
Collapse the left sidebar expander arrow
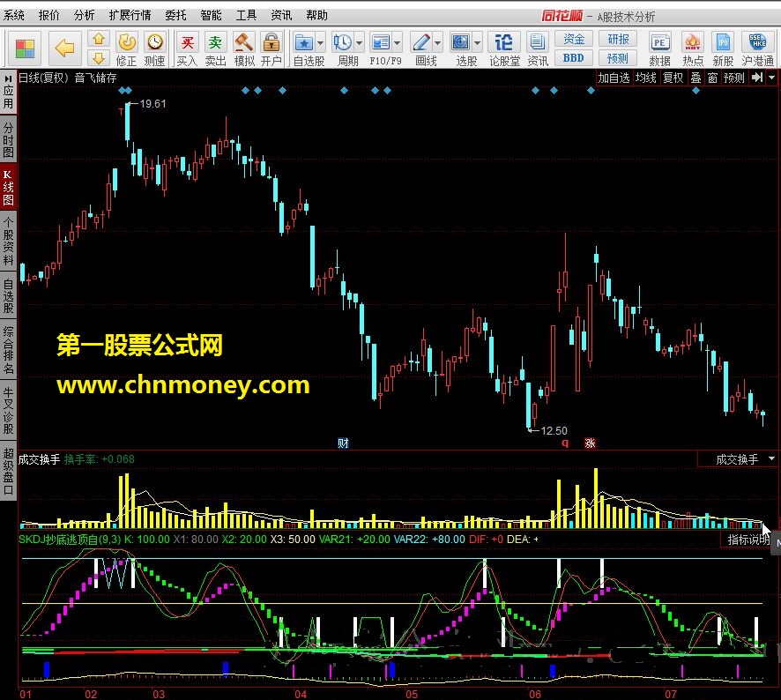pyautogui.click(x=8, y=78)
